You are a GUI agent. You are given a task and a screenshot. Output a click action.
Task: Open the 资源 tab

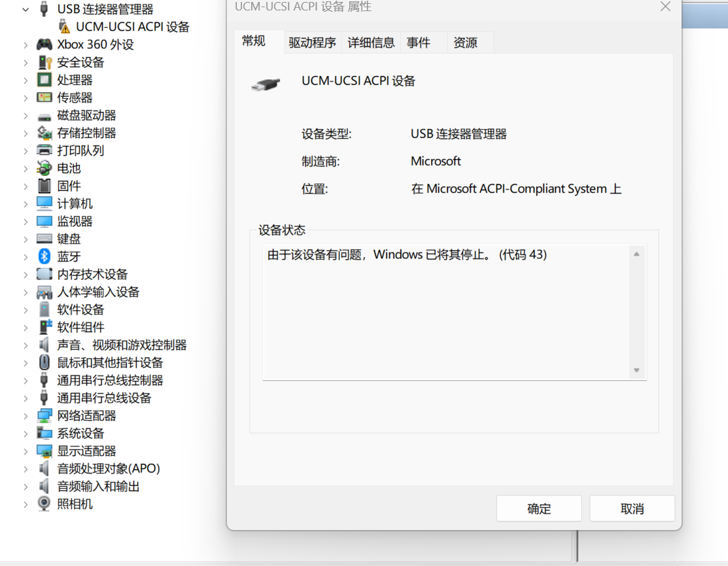point(470,43)
